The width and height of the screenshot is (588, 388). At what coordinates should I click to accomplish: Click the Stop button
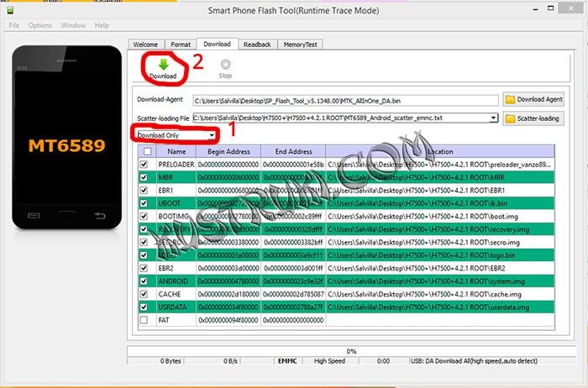pyautogui.click(x=225, y=69)
